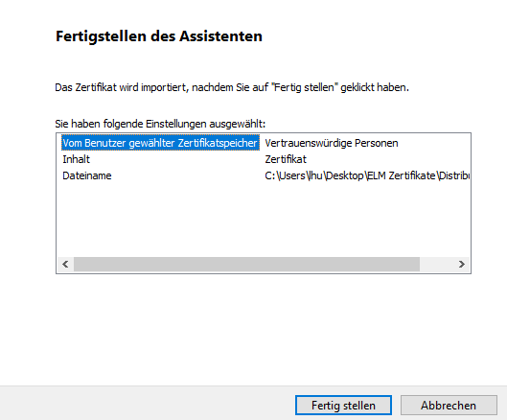
Task: Click the empty scrollbar track beside the thumb
Action: (x=436, y=265)
